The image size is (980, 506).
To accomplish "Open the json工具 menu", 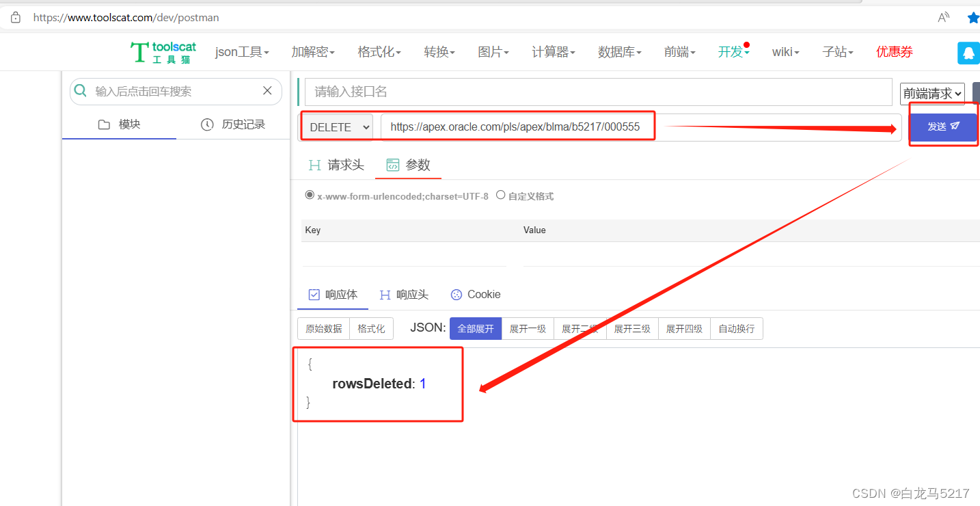I will [242, 52].
